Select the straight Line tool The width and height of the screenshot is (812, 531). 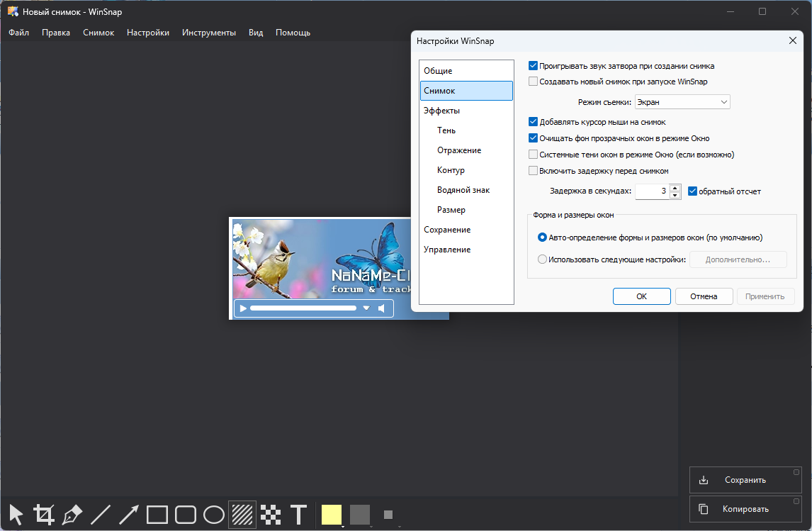click(101, 514)
